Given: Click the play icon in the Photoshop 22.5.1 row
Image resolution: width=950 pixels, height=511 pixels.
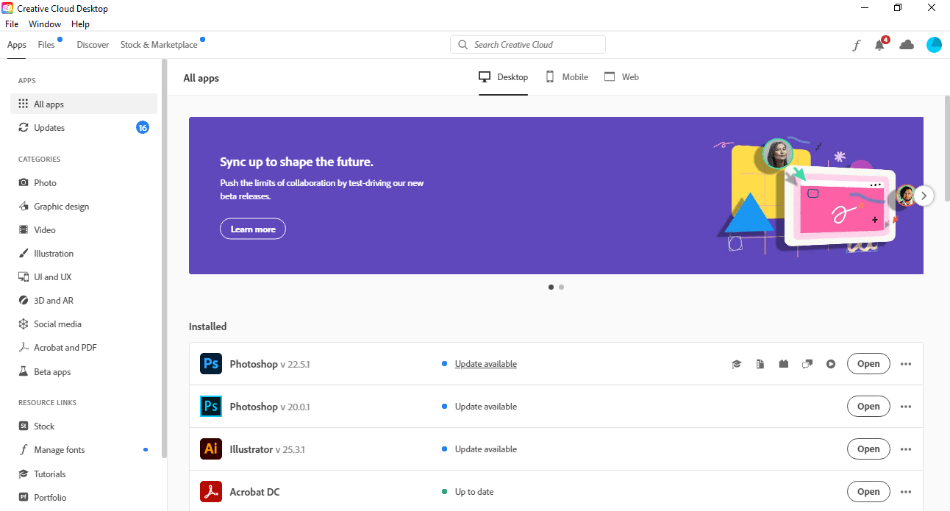Looking at the screenshot, I should 831,364.
